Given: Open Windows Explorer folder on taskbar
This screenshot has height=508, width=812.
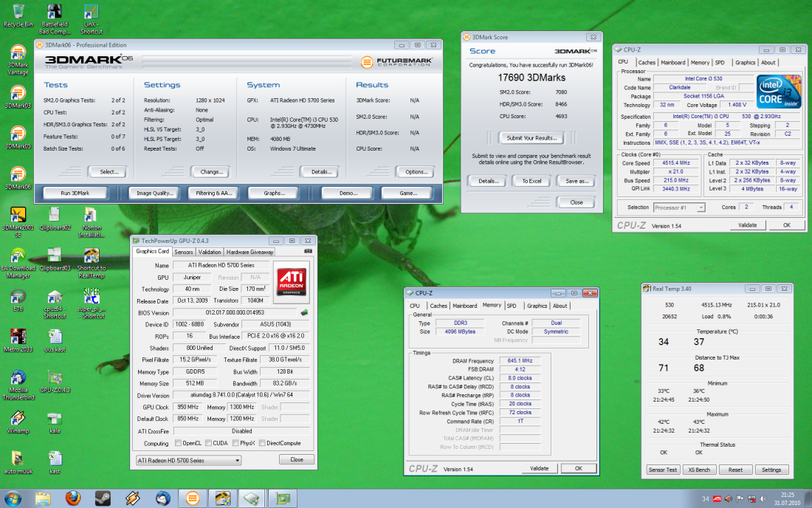Looking at the screenshot, I should coord(43,498).
